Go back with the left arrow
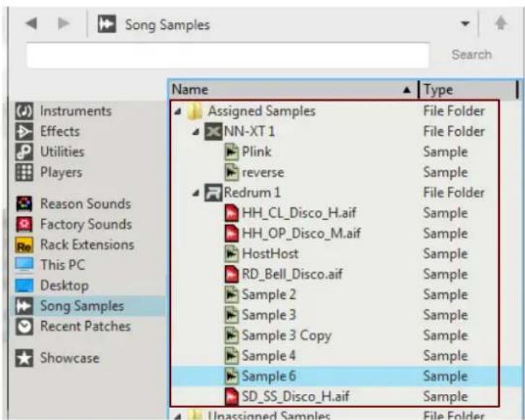The image size is (525, 420). [x=31, y=23]
